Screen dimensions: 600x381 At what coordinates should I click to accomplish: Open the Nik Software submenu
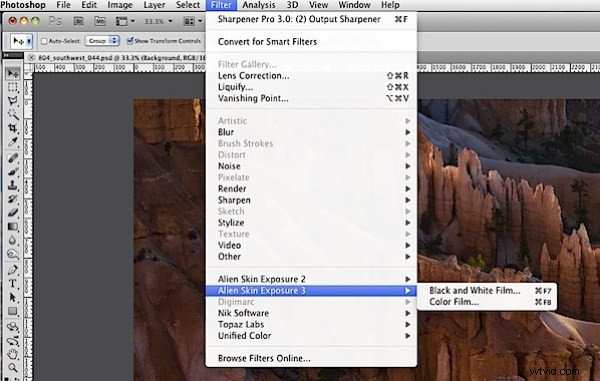pos(311,313)
